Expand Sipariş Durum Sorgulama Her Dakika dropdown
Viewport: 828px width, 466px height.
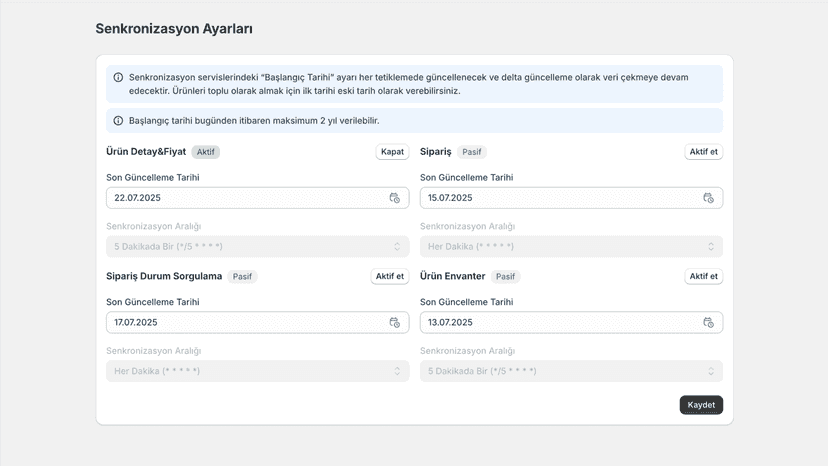click(x=258, y=371)
